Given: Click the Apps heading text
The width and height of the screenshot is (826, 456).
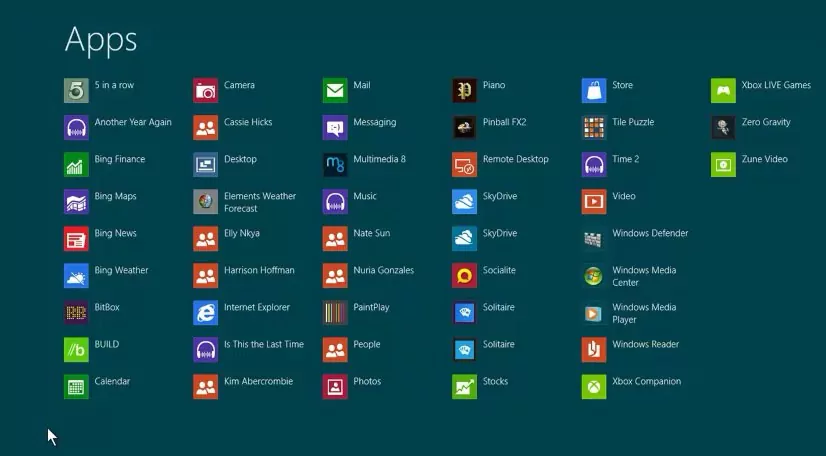Looking at the screenshot, I should click(x=101, y=39).
